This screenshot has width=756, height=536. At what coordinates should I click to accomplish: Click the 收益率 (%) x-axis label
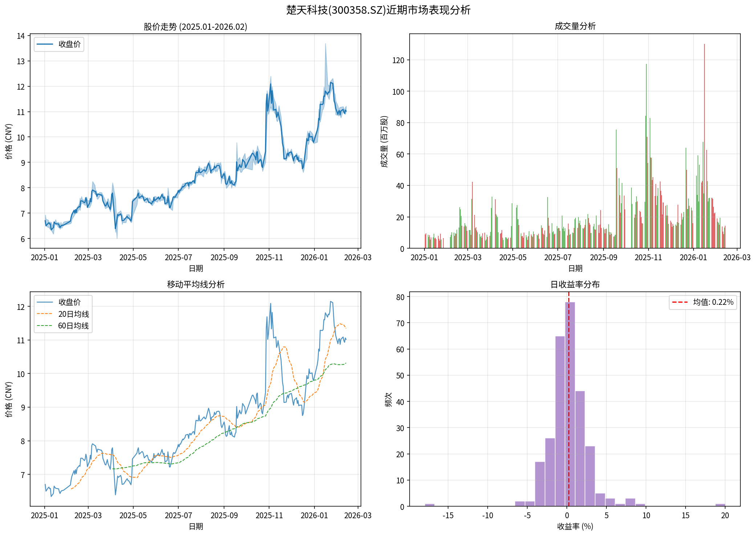pyautogui.click(x=575, y=526)
